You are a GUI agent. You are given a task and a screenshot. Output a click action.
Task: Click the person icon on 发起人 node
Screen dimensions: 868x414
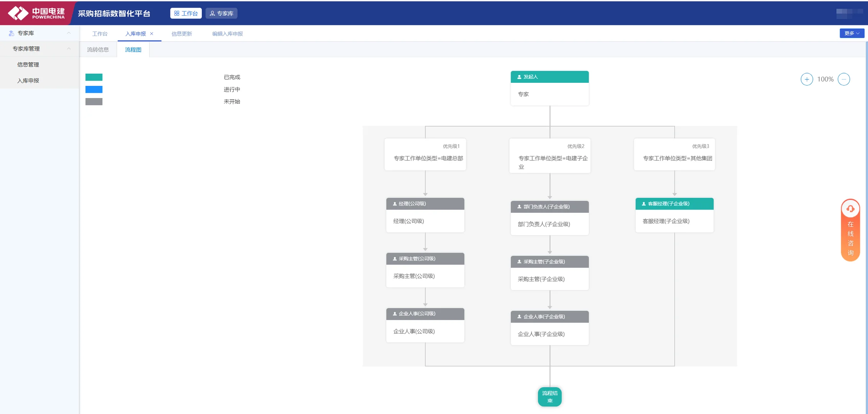[x=519, y=77]
